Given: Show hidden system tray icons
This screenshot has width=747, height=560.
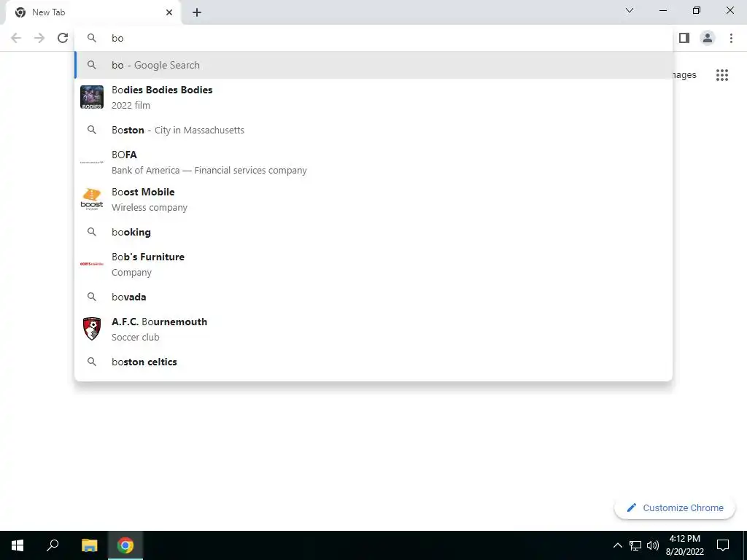Looking at the screenshot, I should [617, 545].
